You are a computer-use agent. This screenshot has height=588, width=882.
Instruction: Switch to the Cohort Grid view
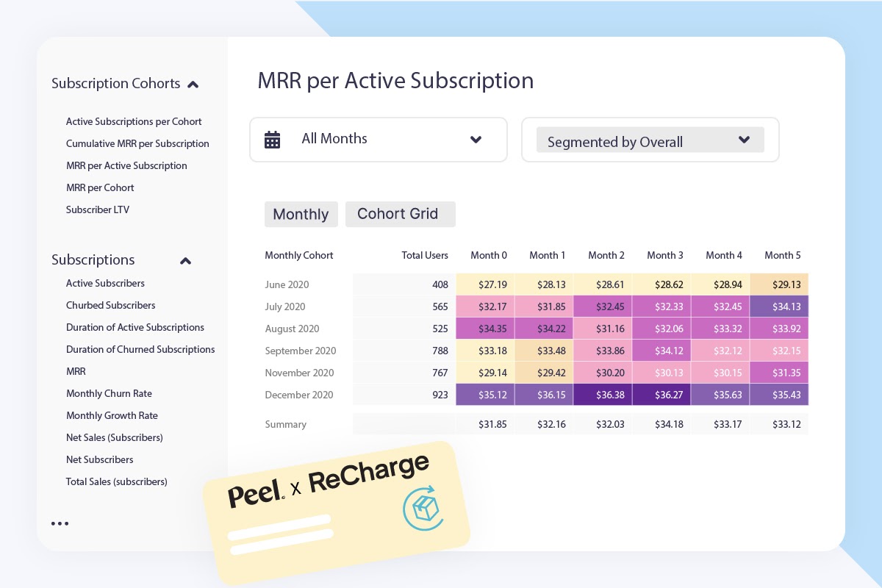tap(401, 214)
